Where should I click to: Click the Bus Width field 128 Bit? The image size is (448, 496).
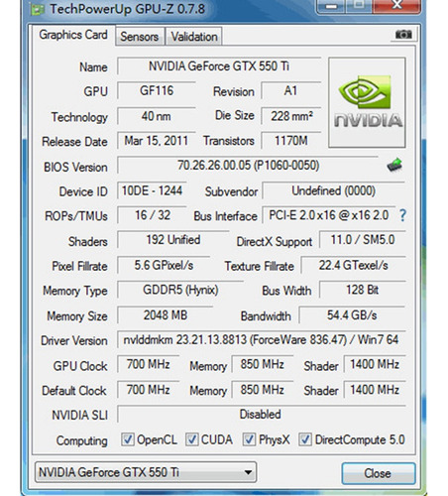(363, 290)
